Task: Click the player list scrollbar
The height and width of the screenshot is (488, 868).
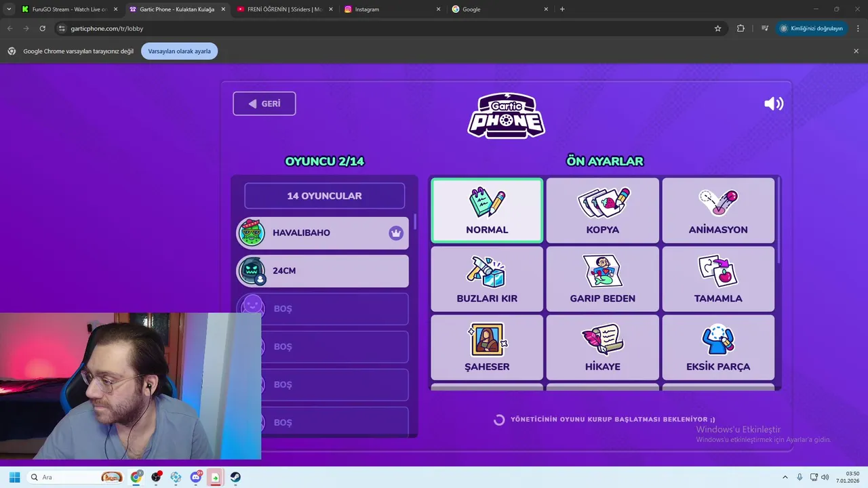Action: click(415, 222)
